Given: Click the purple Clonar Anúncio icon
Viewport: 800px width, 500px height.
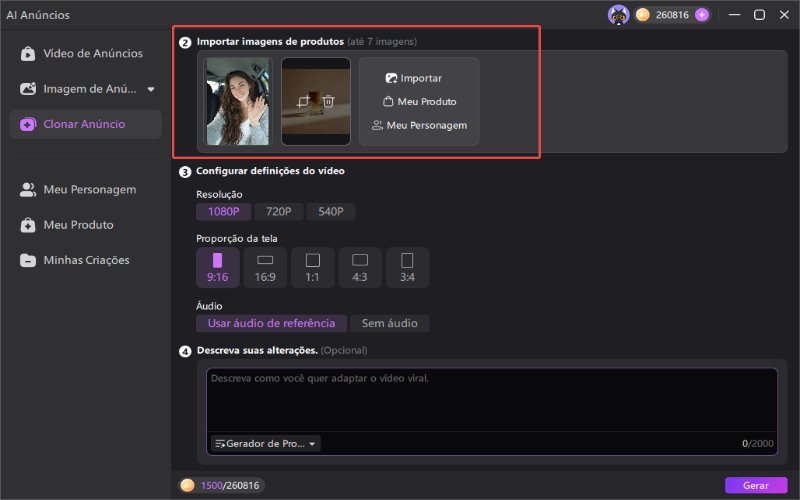Looking at the screenshot, I should 28,124.
